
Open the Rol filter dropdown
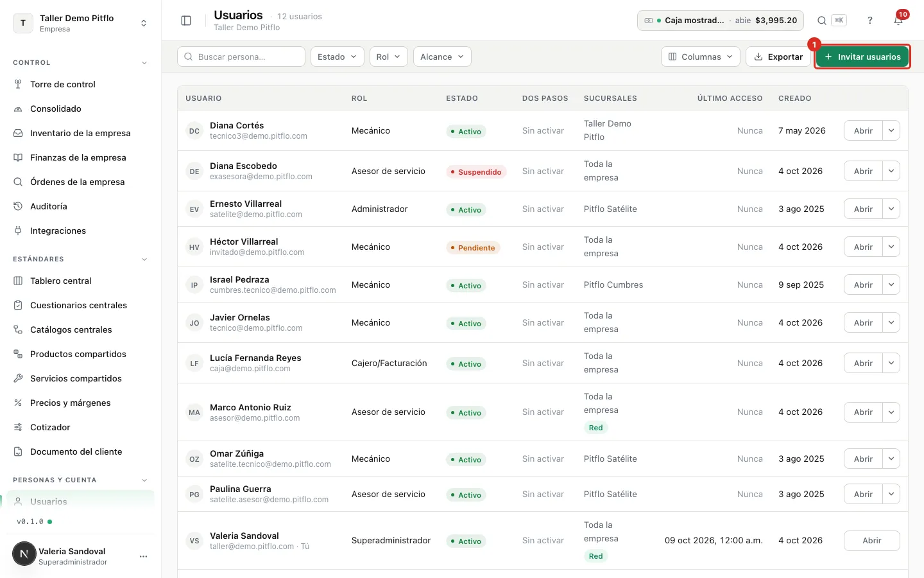click(389, 57)
